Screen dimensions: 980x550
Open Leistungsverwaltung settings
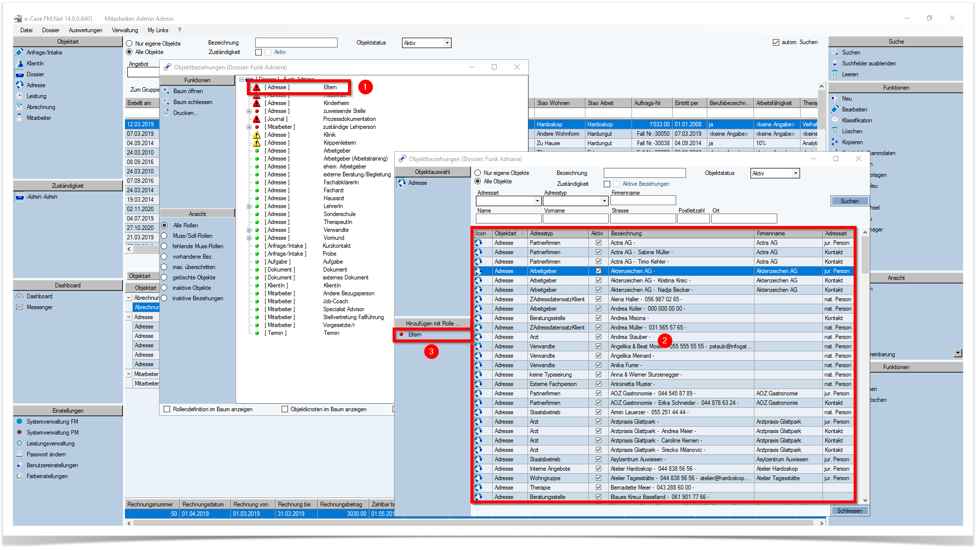(51, 443)
